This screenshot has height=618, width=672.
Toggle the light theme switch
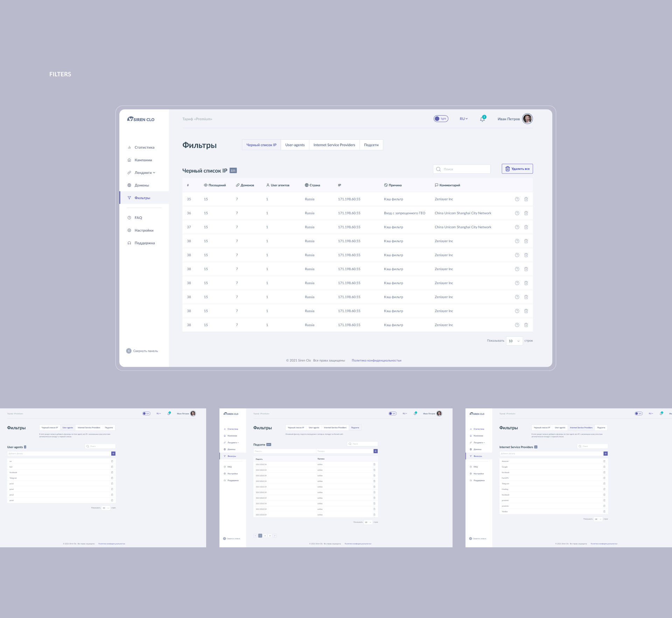pyautogui.click(x=441, y=119)
